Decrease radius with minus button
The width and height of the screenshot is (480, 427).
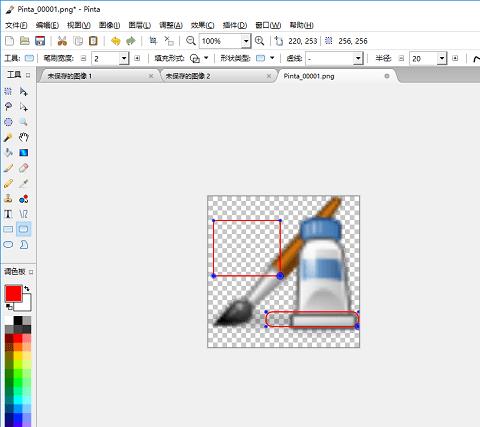(x=401, y=58)
